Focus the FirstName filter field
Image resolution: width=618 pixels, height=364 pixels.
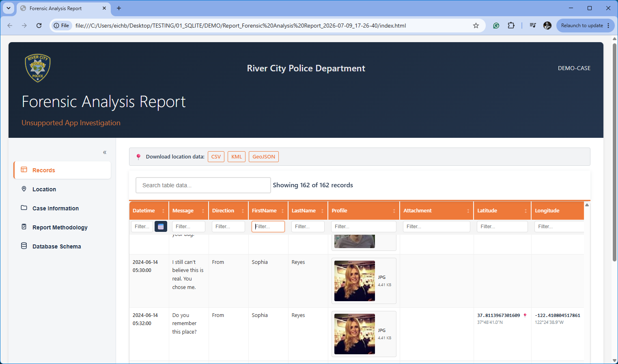tap(268, 227)
